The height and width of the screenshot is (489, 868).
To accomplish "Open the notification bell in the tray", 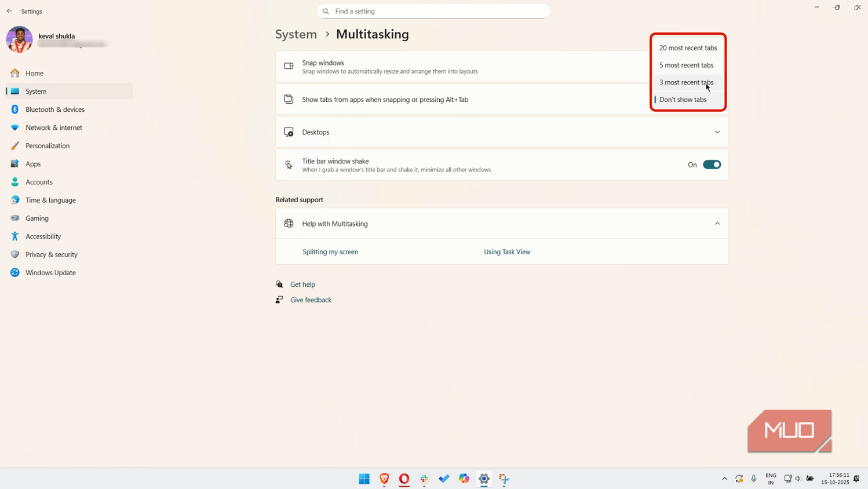I will (856, 479).
